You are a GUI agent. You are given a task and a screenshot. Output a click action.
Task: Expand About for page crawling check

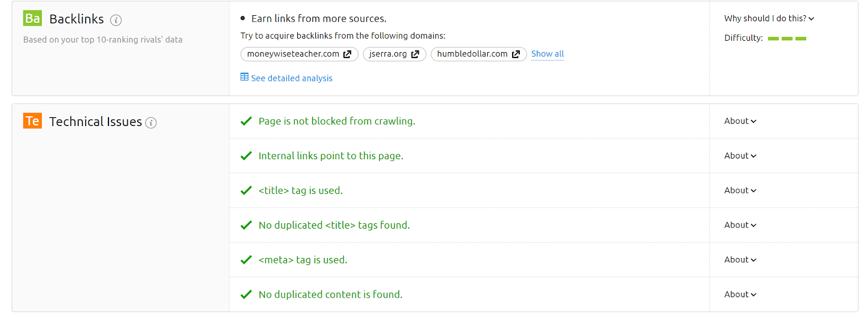[x=739, y=121]
